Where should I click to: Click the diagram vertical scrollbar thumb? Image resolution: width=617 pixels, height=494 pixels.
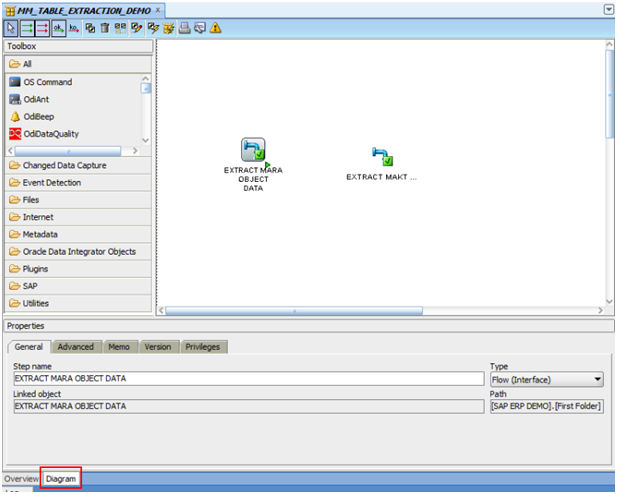coord(610,94)
